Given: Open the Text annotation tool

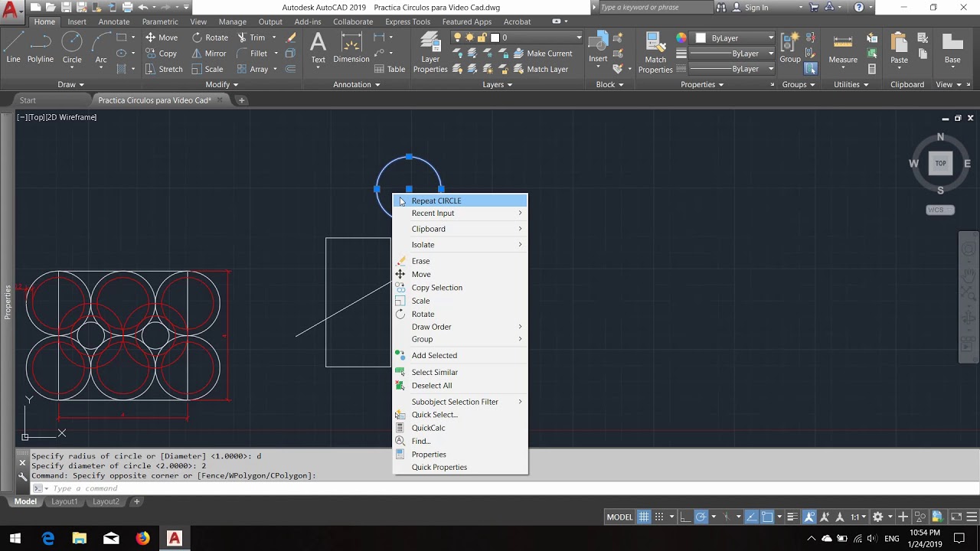Looking at the screenshot, I should tap(318, 47).
